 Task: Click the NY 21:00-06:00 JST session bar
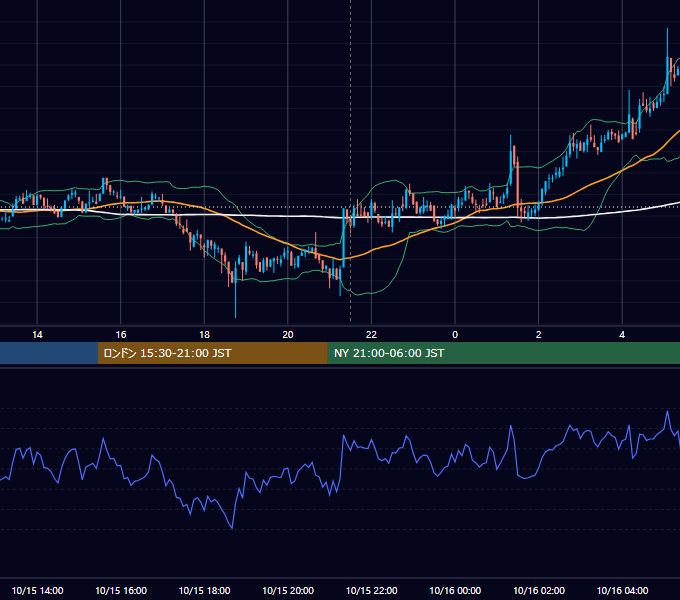coord(503,353)
